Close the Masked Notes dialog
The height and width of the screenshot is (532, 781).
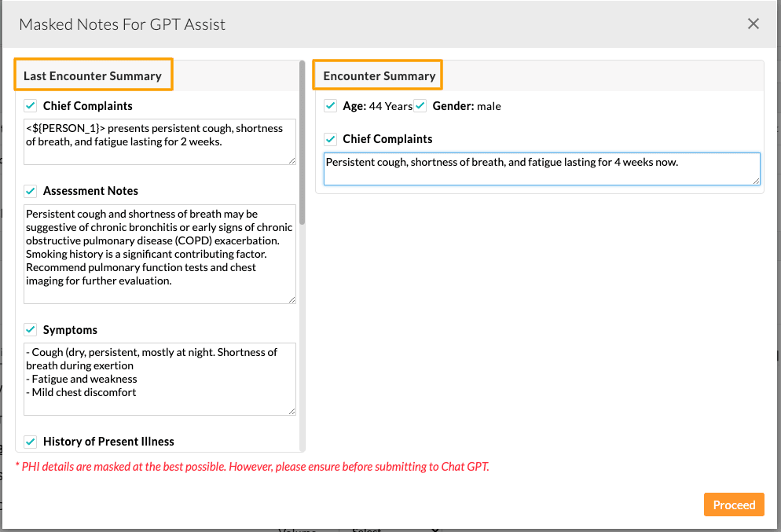tap(753, 24)
